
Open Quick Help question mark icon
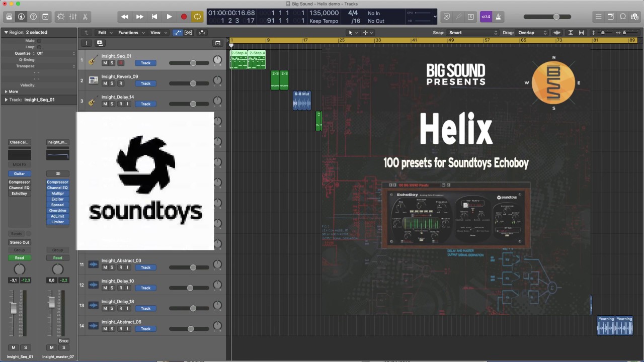[x=33, y=17]
